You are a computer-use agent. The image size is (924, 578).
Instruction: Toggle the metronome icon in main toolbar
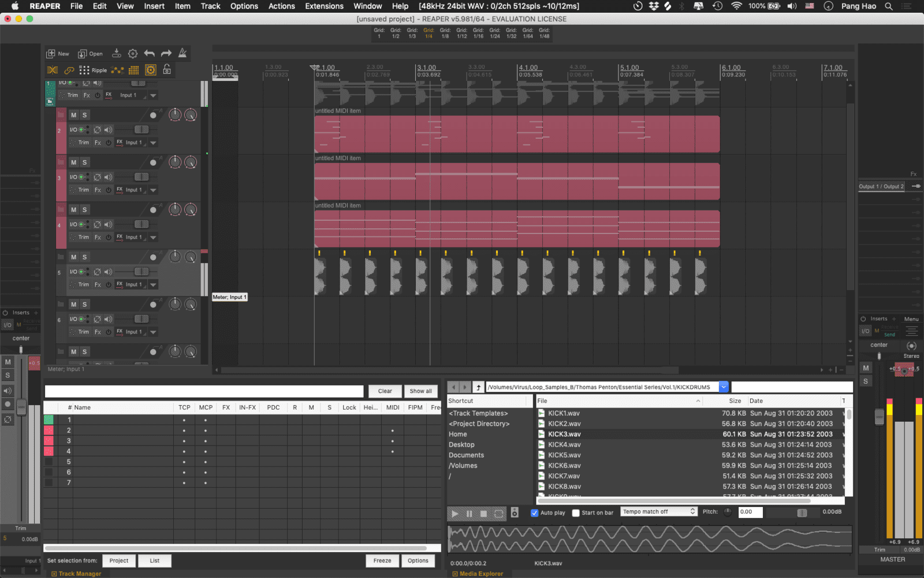pos(182,53)
